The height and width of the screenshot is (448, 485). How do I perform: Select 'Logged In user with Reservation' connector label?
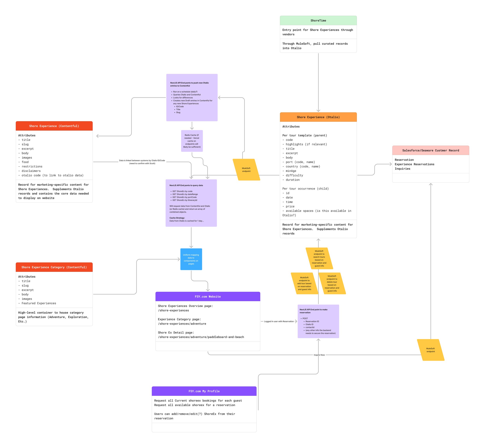279,321
